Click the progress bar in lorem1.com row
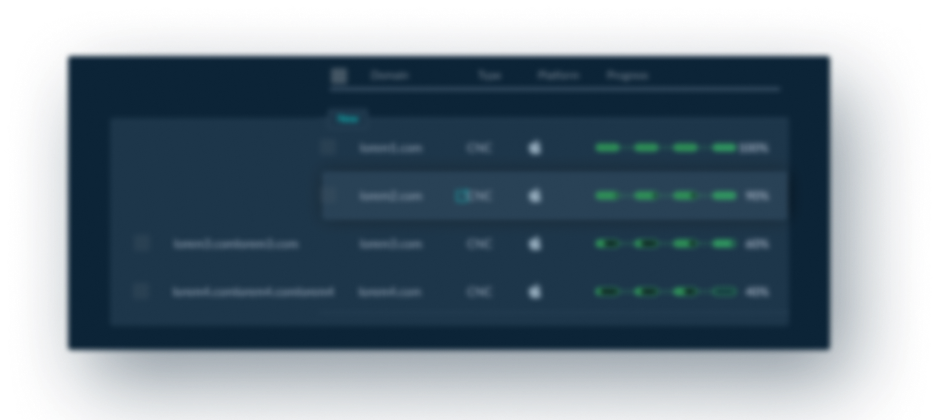Image resolution: width=938 pixels, height=420 pixels. (666, 148)
